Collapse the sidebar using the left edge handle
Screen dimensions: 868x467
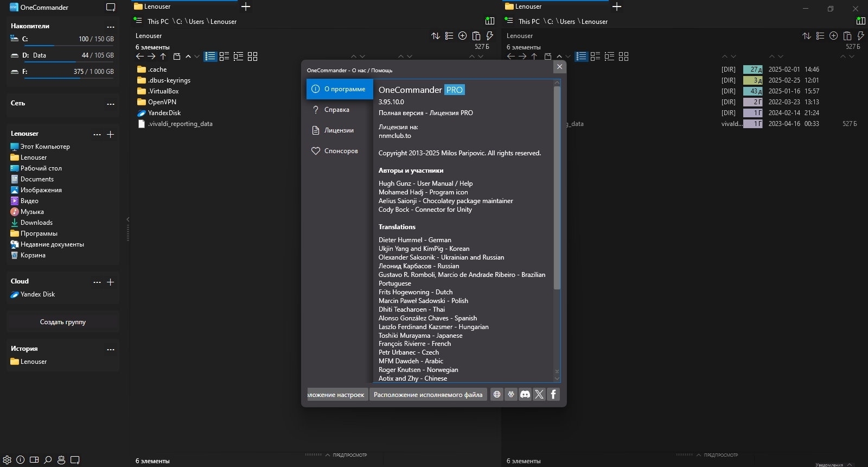coord(128,228)
